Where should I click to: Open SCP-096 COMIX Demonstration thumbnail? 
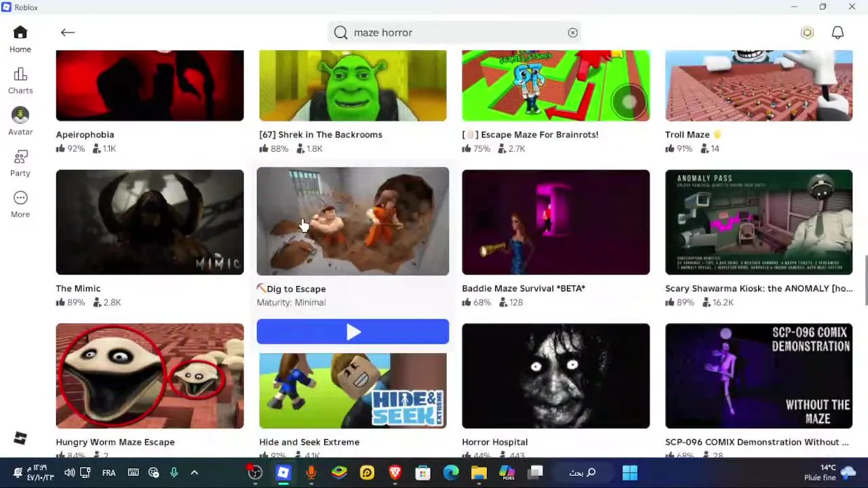(x=759, y=375)
